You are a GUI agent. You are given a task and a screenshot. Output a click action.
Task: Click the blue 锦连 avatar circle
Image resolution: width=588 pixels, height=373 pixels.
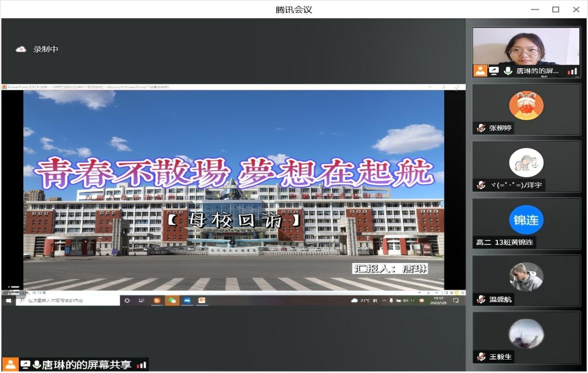(x=526, y=220)
